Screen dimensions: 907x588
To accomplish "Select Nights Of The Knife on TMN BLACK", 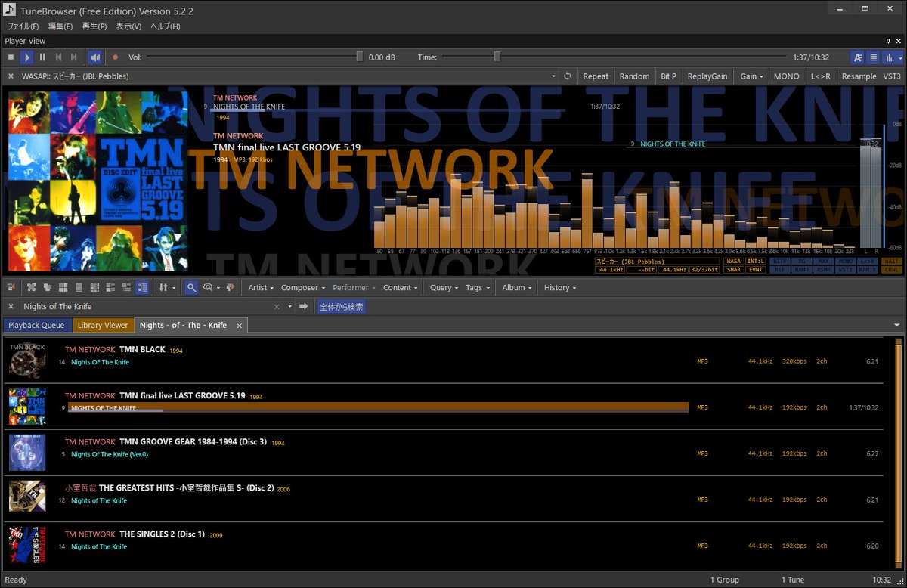I will point(100,362).
